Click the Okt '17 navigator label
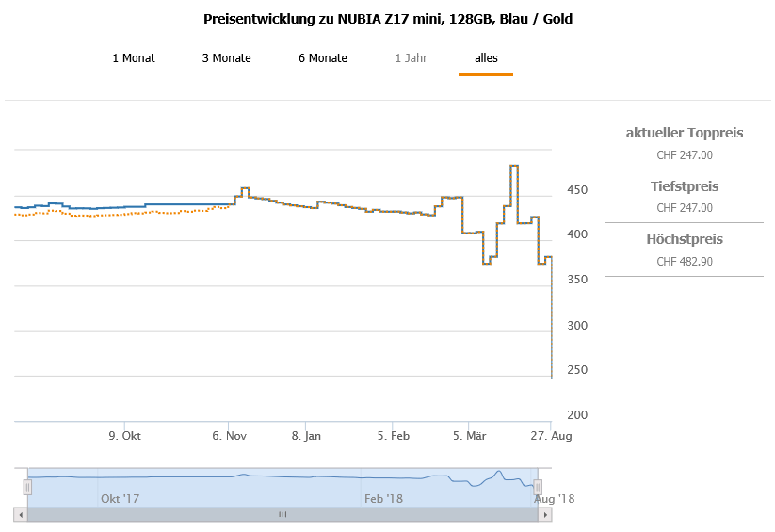 tap(120, 498)
